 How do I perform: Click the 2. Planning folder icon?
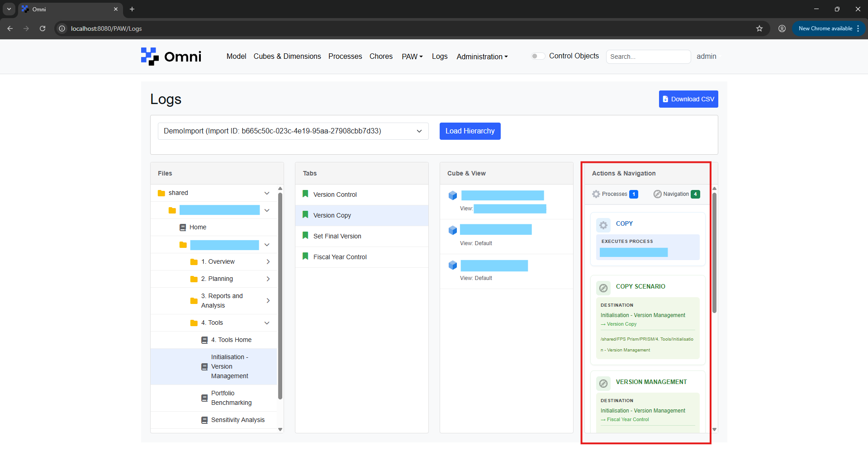pos(194,279)
